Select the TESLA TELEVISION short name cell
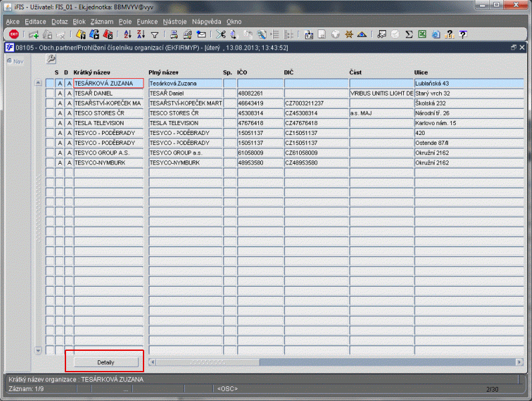Screen dimensions: 532x401 [109, 123]
